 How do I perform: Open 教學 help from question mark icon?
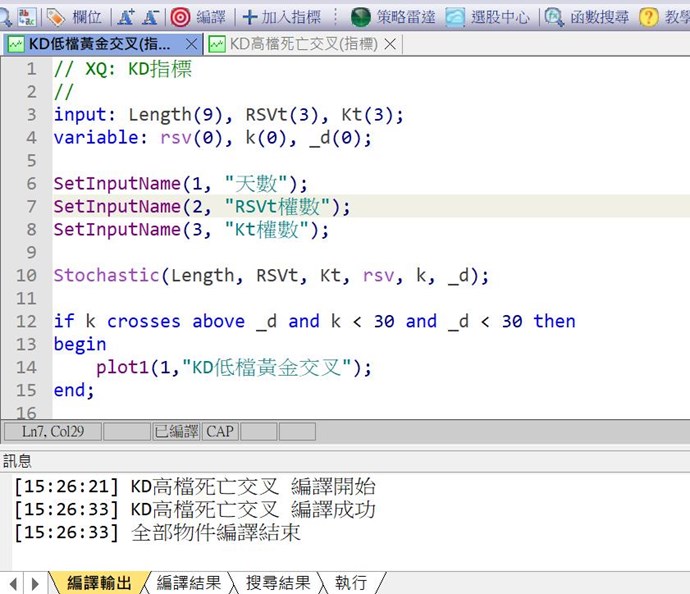coord(649,17)
